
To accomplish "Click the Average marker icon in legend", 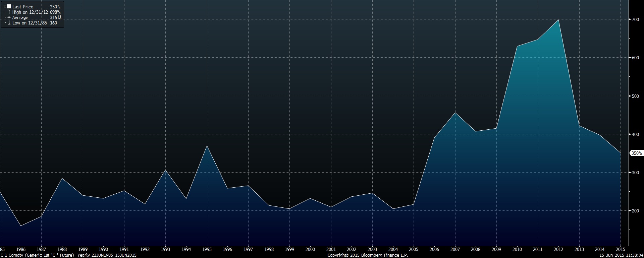I will 9,17.
